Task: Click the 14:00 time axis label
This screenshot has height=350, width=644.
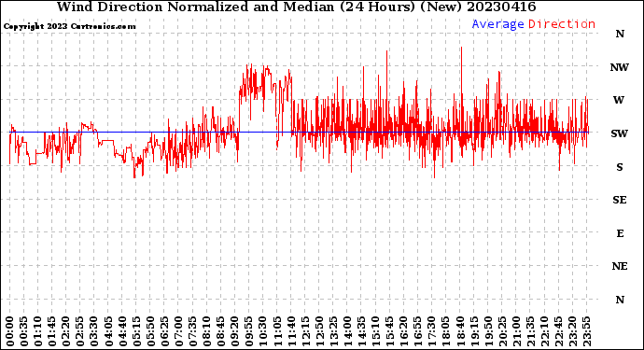Action: point(348,332)
